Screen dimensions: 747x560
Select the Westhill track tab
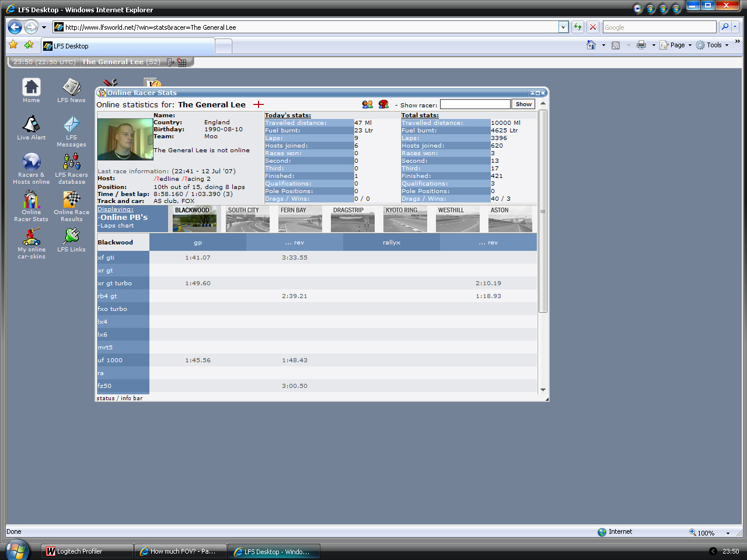(458, 219)
